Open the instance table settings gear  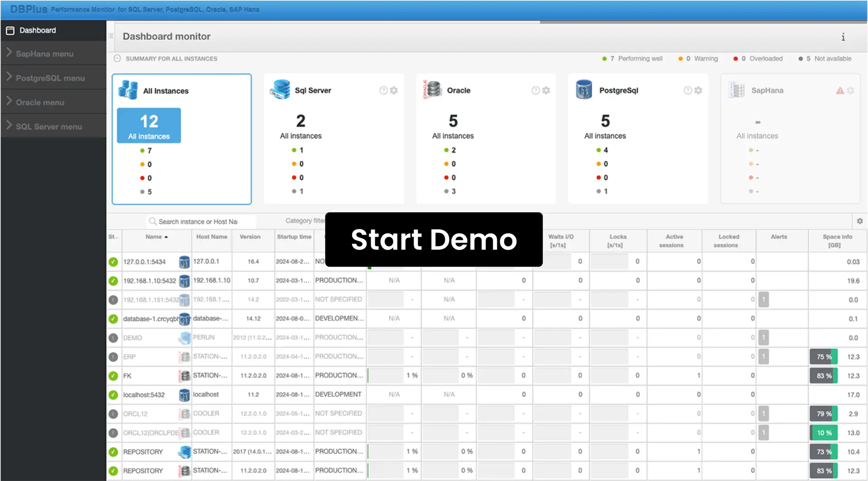pyautogui.click(x=860, y=221)
